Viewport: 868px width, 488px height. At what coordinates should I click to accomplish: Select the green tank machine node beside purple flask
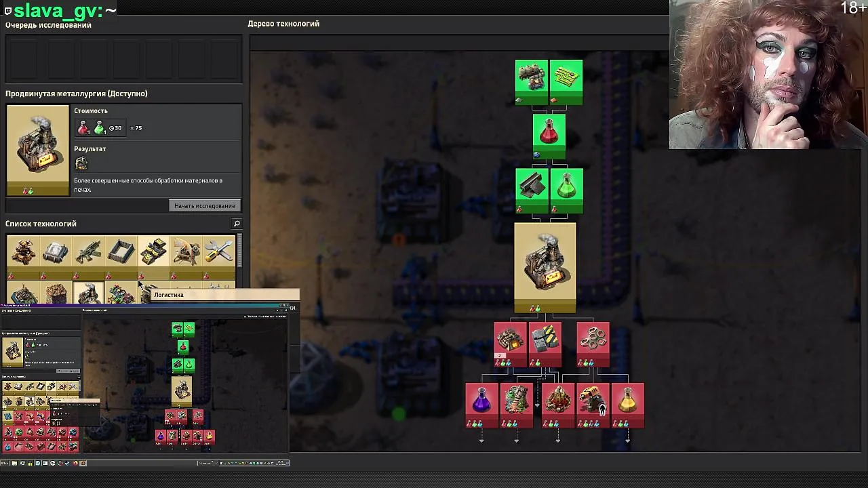coord(517,405)
